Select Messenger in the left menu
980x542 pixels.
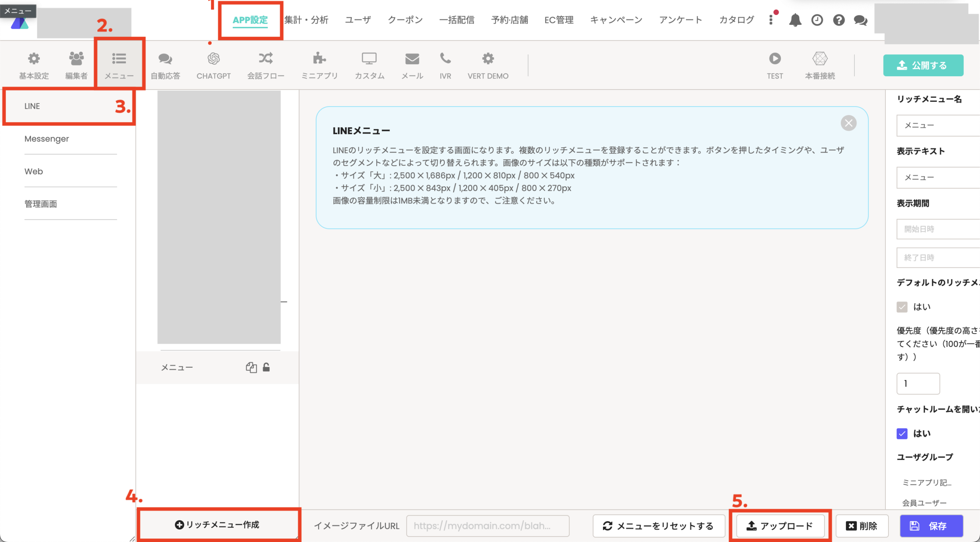tap(47, 139)
